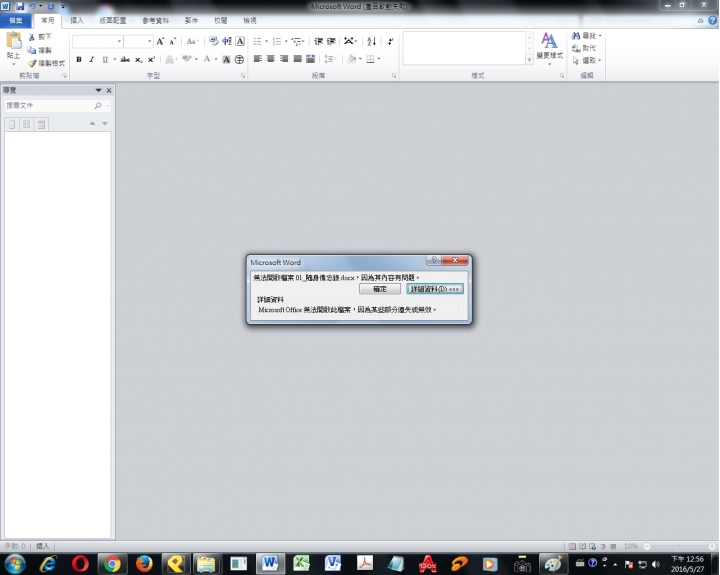Switch to the 版面配置 Page Layout tab

[x=113, y=21]
